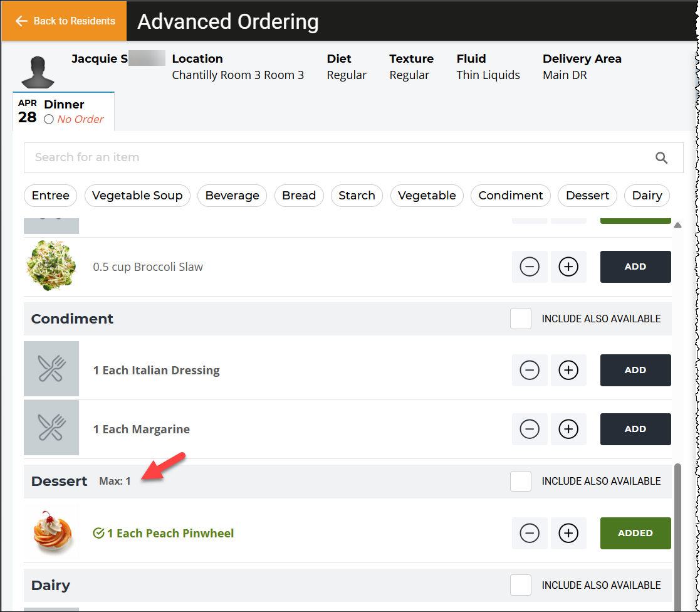The image size is (700, 612).
Task: Select the Vegetable category chip
Action: click(x=427, y=196)
